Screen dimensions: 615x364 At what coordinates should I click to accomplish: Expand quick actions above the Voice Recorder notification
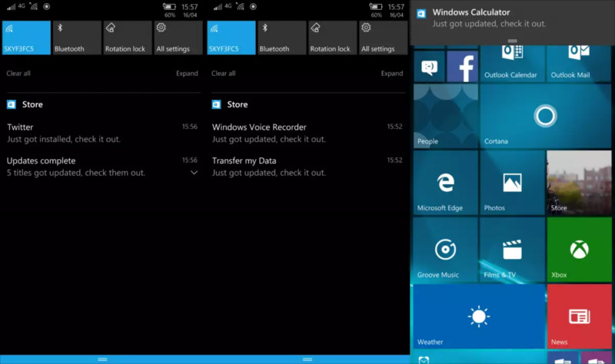[x=392, y=73]
